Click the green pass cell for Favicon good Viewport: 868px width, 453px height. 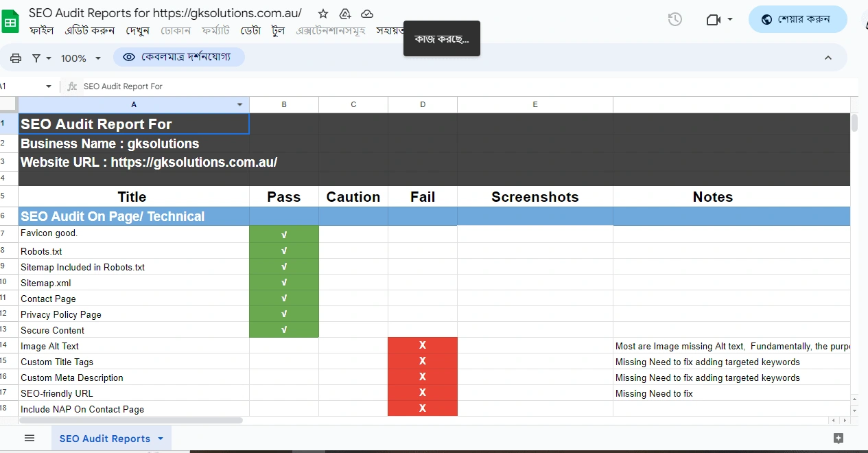pos(284,234)
